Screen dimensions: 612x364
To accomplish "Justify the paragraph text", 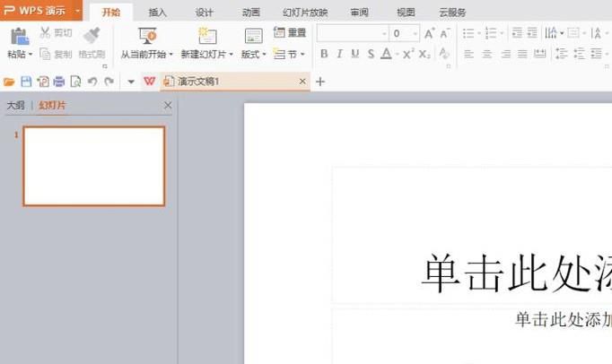I will (522, 54).
